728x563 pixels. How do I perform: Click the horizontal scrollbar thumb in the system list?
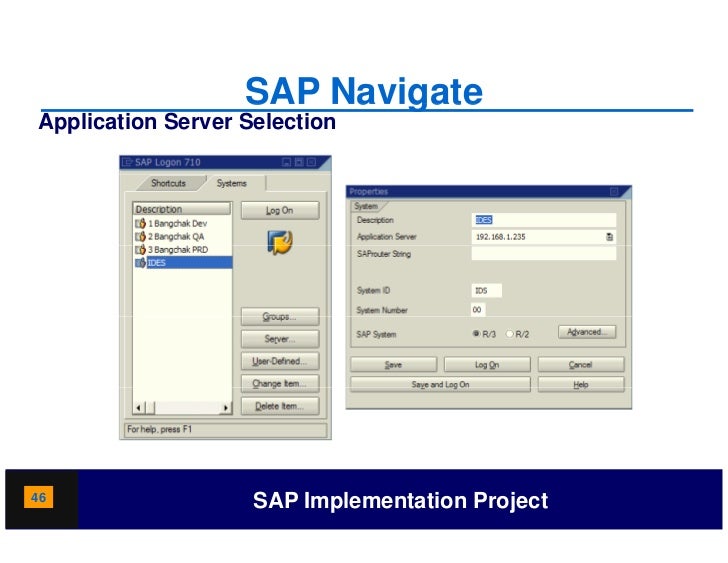point(150,408)
